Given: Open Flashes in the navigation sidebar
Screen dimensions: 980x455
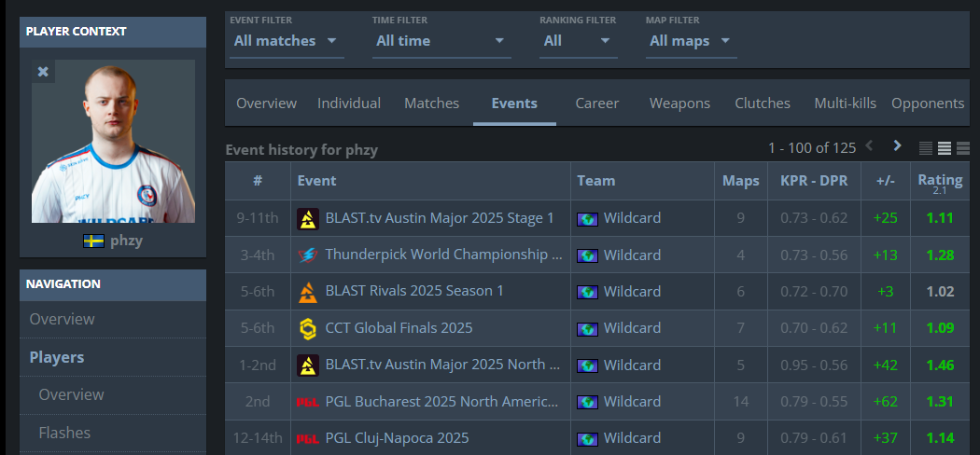Looking at the screenshot, I should pyautogui.click(x=113, y=433).
